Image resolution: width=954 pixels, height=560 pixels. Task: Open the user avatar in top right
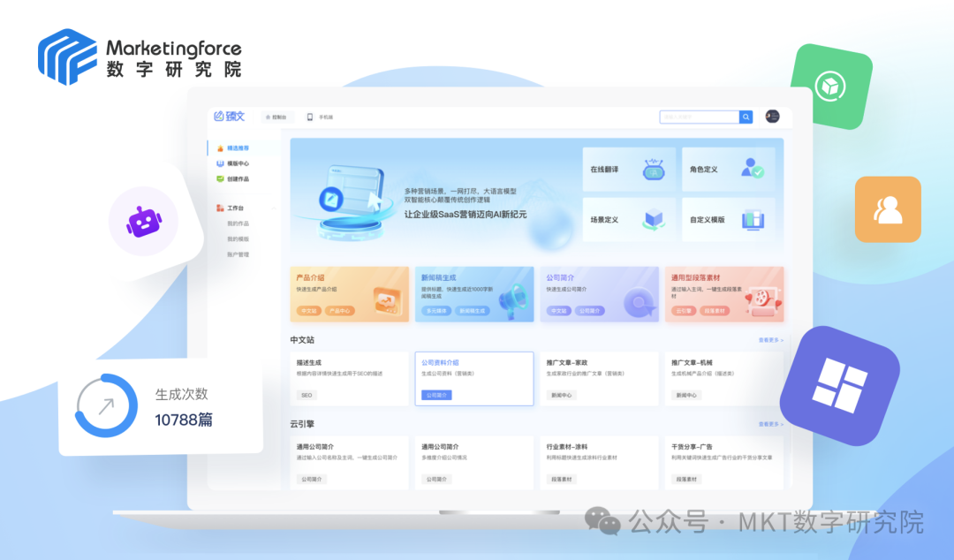point(772,117)
